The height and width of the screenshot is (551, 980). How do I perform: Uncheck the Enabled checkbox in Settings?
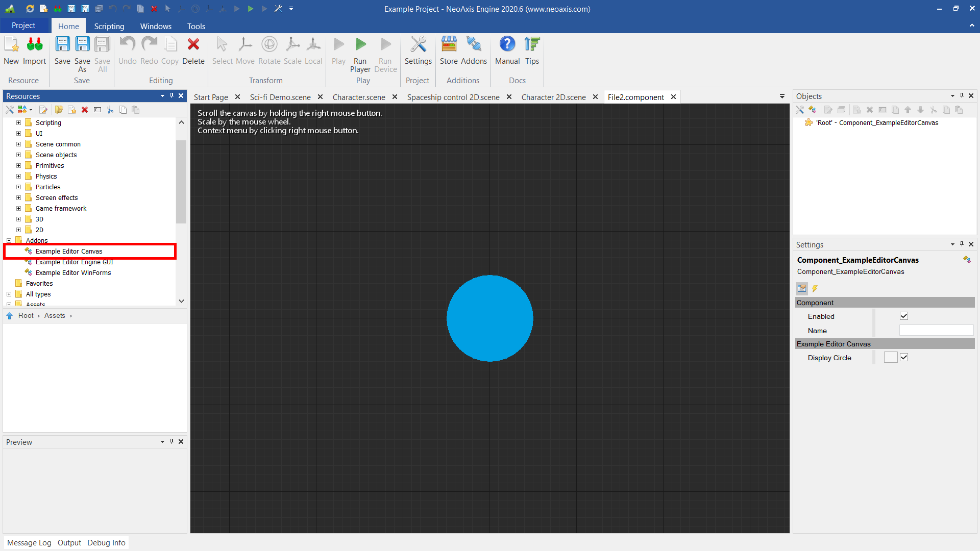pos(904,316)
